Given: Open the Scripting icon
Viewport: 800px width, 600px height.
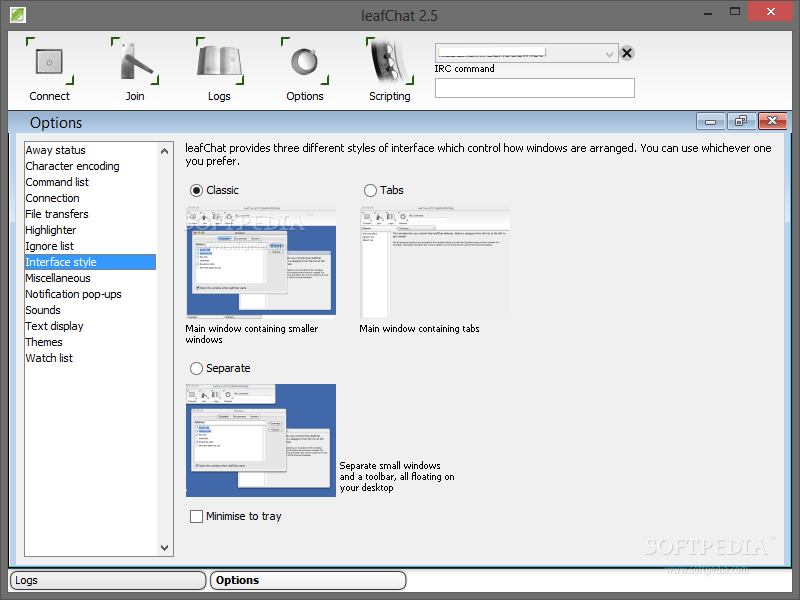Looking at the screenshot, I should 390,62.
